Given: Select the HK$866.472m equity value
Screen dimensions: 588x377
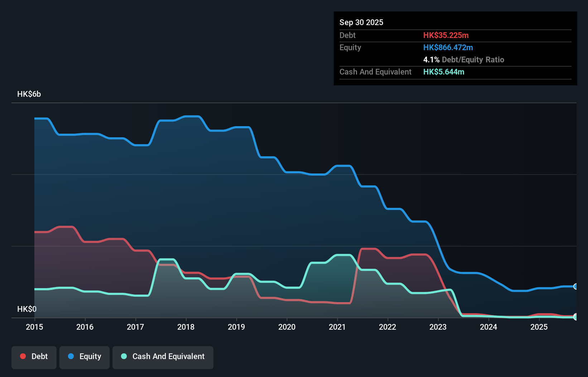Looking at the screenshot, I should coord(448,47).
